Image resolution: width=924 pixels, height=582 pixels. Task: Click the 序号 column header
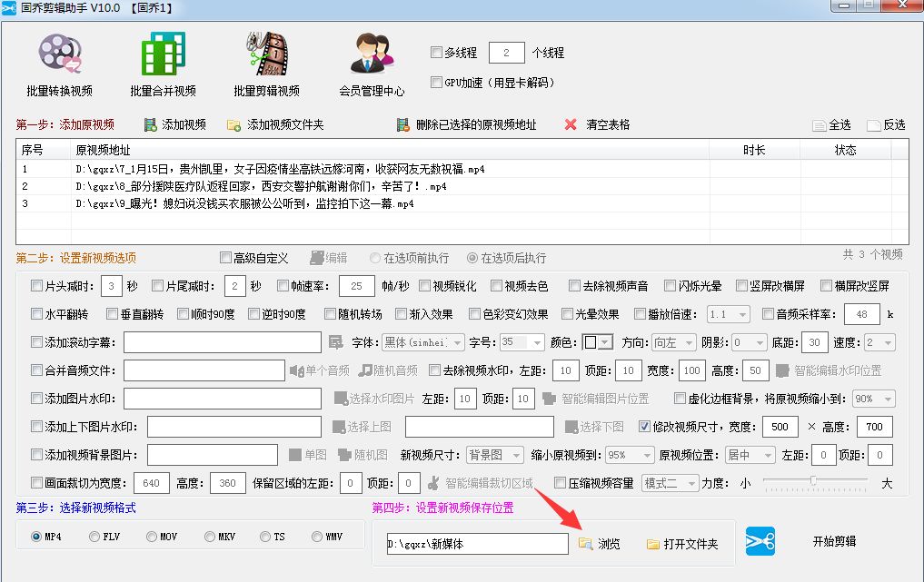coord(43,150)
